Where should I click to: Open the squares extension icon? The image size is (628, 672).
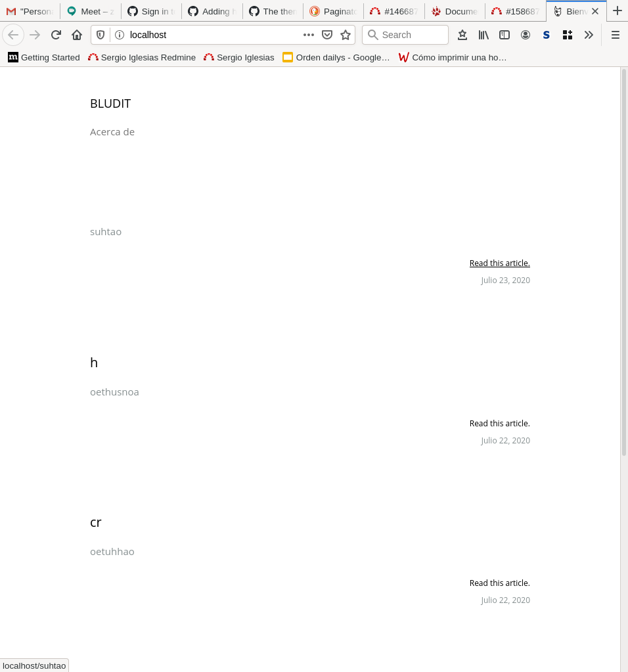567,35
